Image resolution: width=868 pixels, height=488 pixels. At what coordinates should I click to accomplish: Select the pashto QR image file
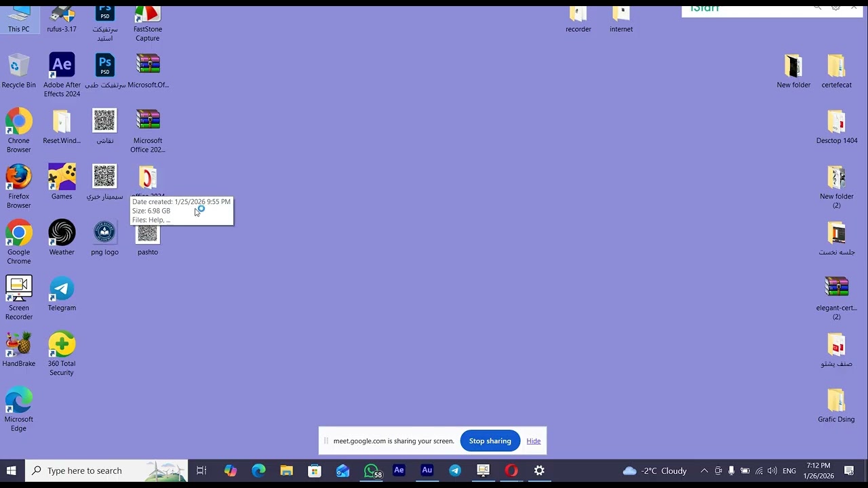pyautogui.click(x=148, y=238)
